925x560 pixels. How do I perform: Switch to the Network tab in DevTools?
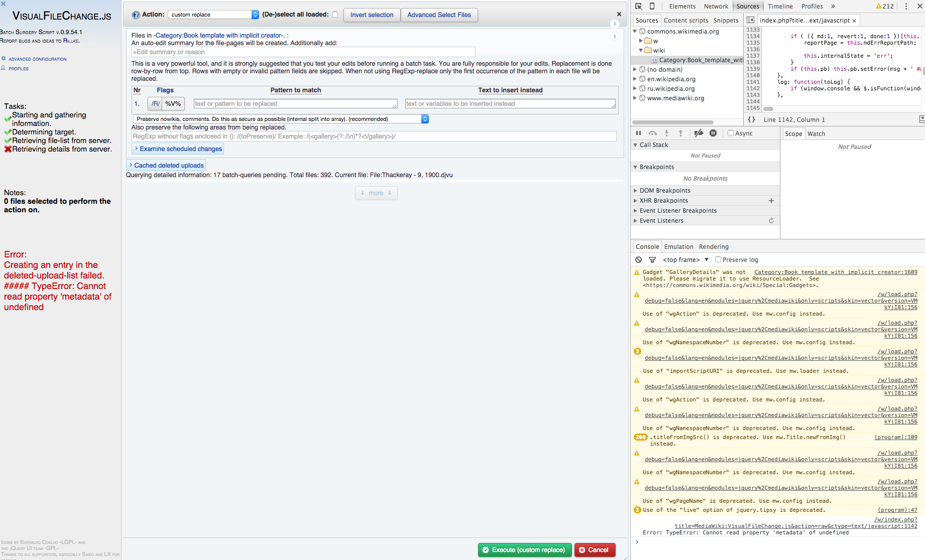click(716, 7)
